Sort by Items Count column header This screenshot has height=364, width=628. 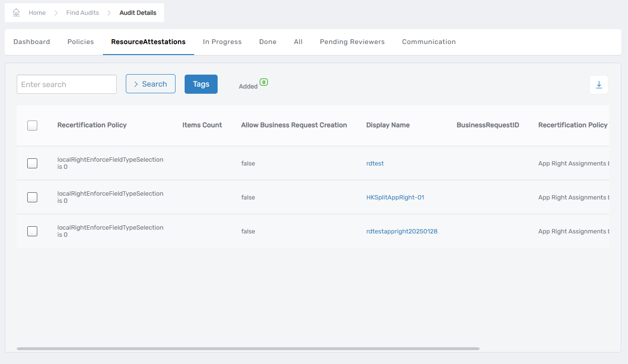click(x=202, y=125)
